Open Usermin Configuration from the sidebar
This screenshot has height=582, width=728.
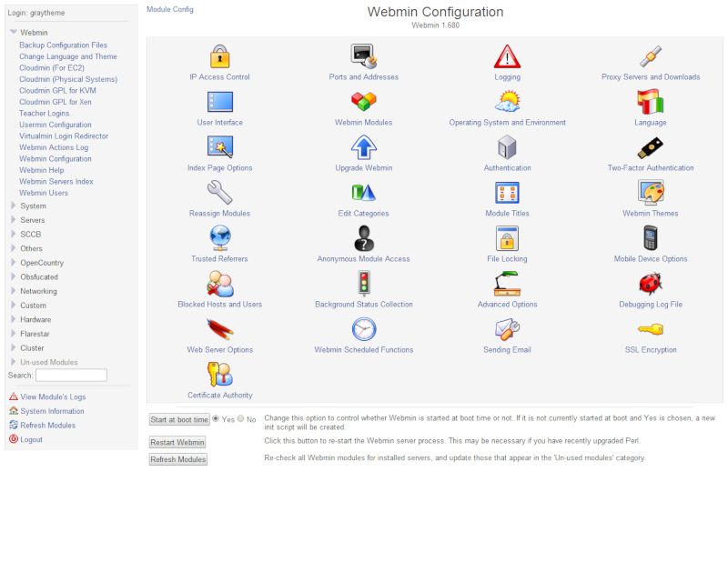coord(56,125)
